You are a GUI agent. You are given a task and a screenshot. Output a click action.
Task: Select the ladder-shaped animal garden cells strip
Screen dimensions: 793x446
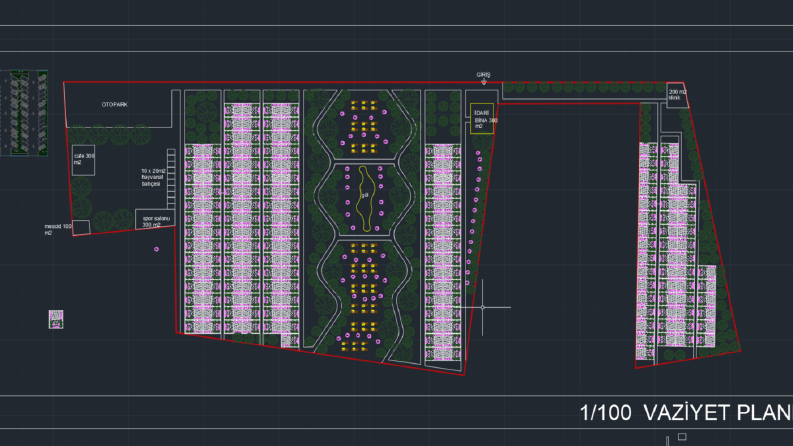(x=171, y=179)
